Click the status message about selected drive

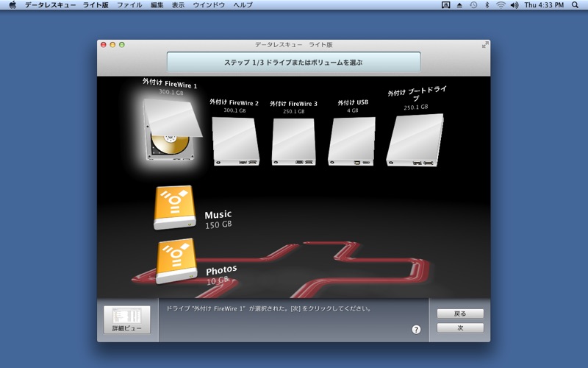[269, 308]
